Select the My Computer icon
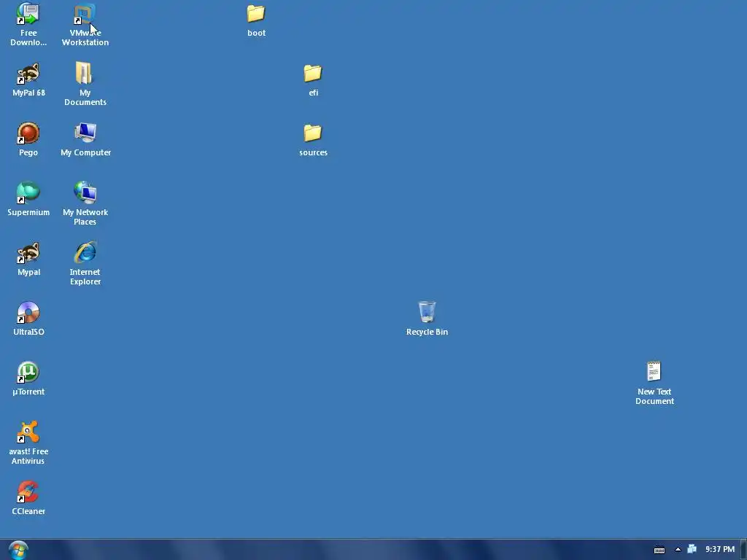This screenshot has height=560, width=747. coord(85,133)
